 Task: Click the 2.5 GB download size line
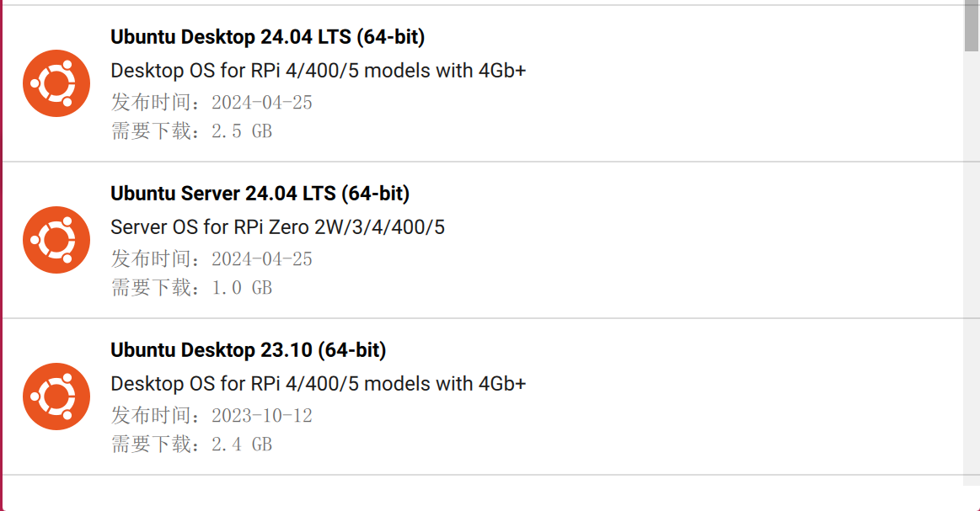pyautogui.click(x=191, y=131)
